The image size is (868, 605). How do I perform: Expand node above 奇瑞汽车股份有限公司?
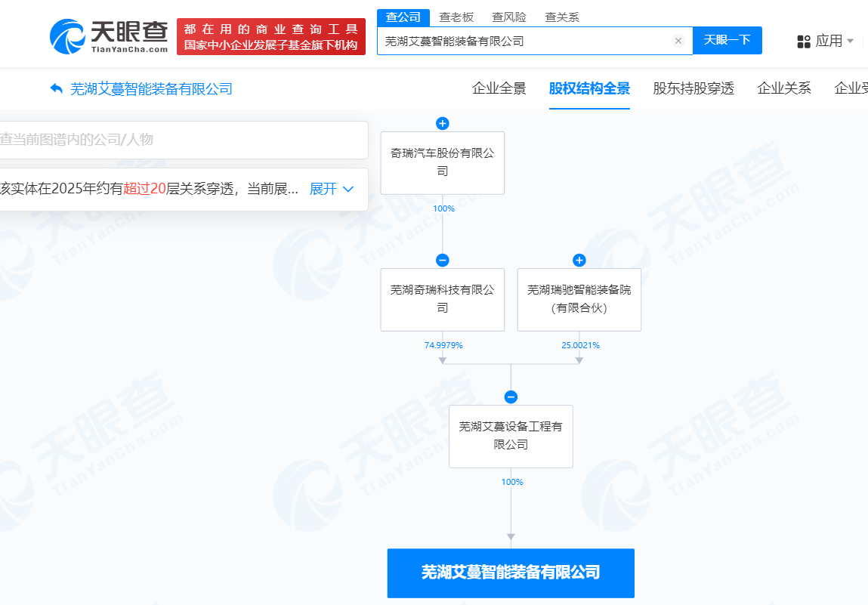(x=442, y=123)
